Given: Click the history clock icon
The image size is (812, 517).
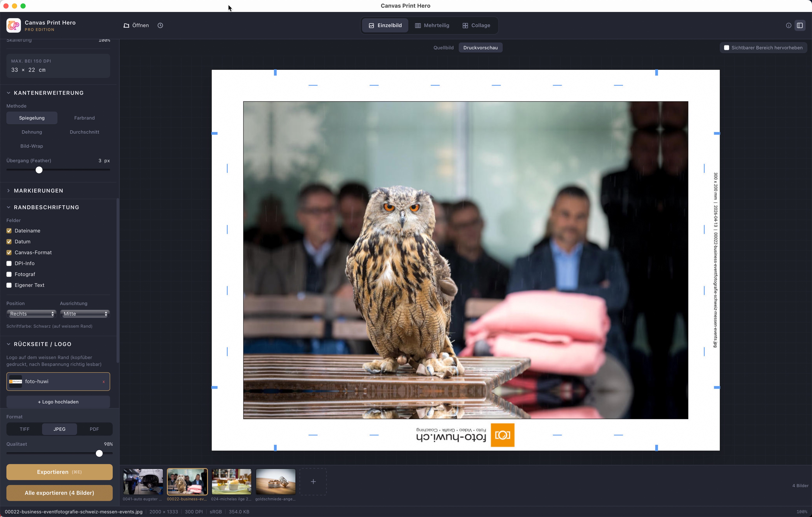Looking at the screenshot, I should click(x=160, y=25).
